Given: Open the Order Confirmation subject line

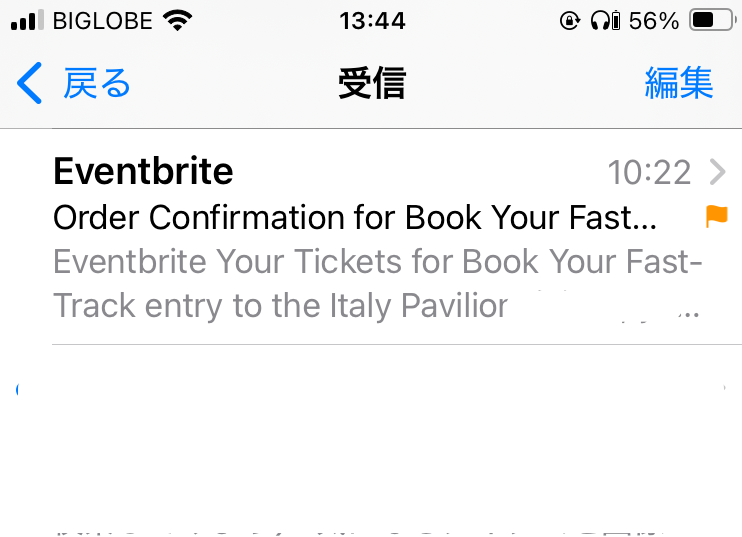Looking at the screenshot, I should [354, 217].
